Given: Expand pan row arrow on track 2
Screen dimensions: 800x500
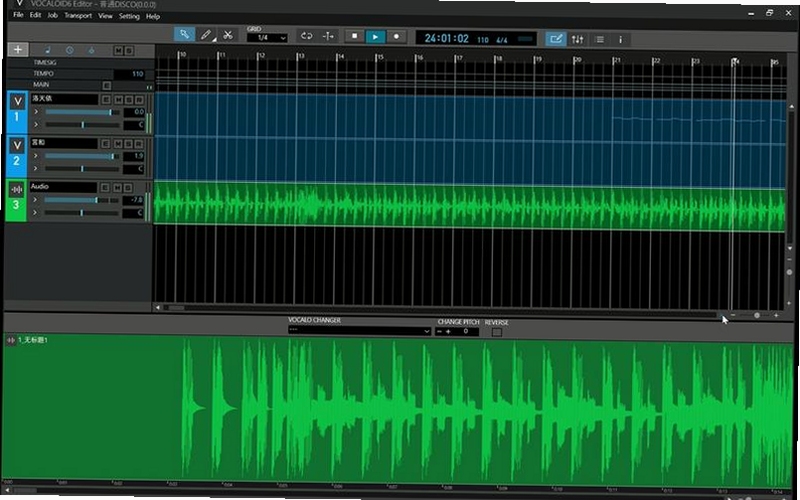Looking at the screenshot, I should point(35,168).
